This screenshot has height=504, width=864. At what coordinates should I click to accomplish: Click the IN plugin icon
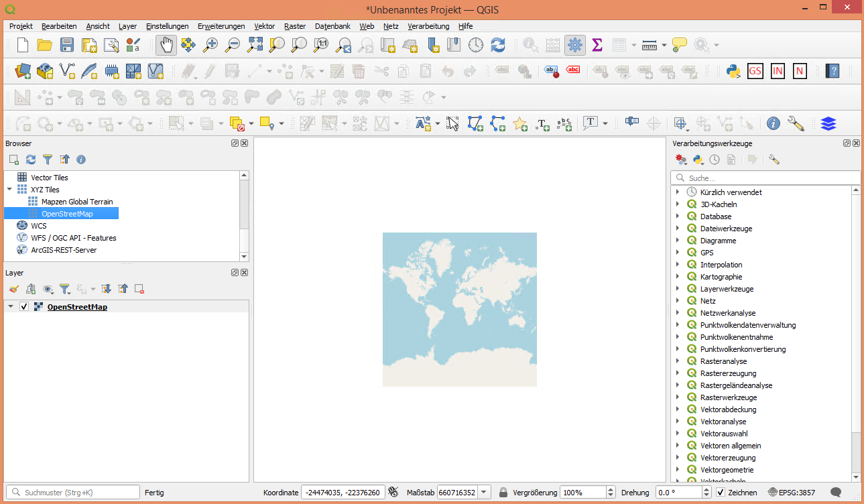(778, 70)
